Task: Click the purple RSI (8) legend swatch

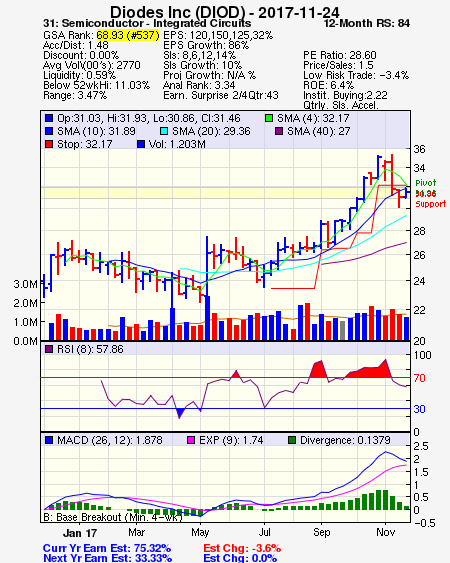Action: click(x=49, y=349)
